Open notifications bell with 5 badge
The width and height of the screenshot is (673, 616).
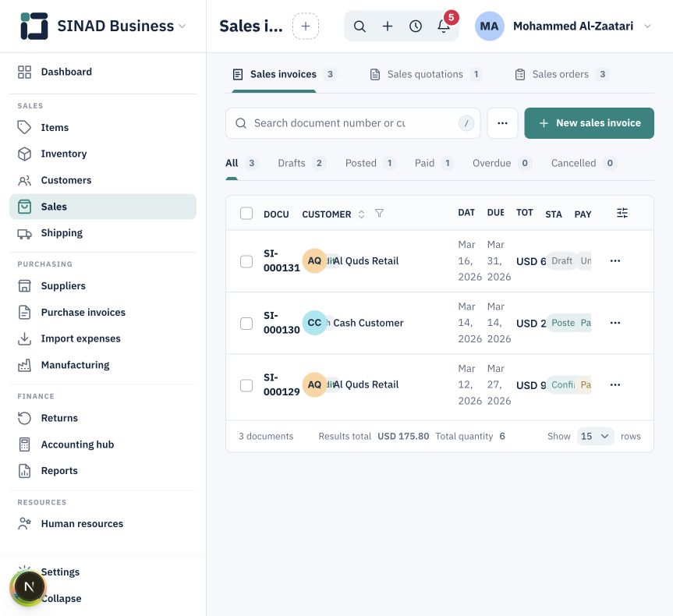click(x=444, y=27)
